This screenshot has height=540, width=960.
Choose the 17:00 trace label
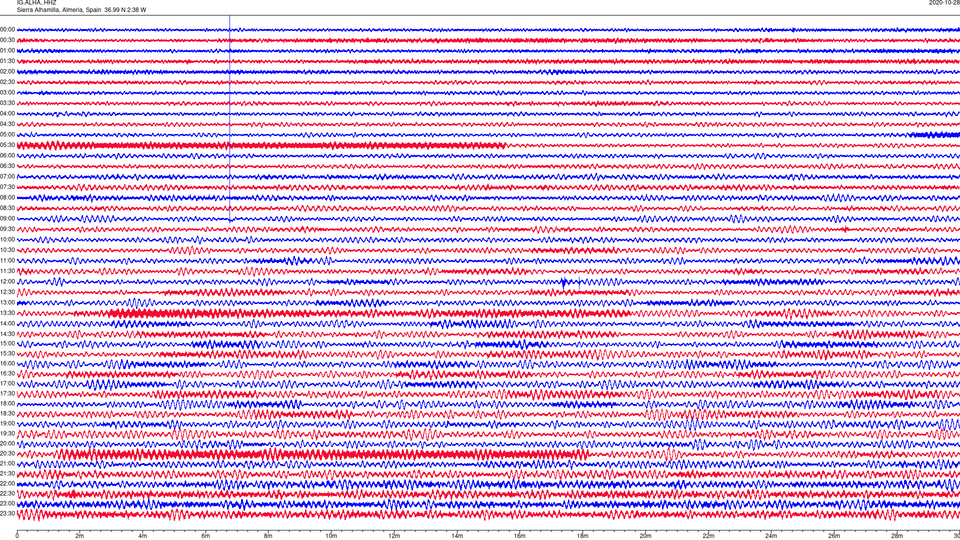pos(7,384)
